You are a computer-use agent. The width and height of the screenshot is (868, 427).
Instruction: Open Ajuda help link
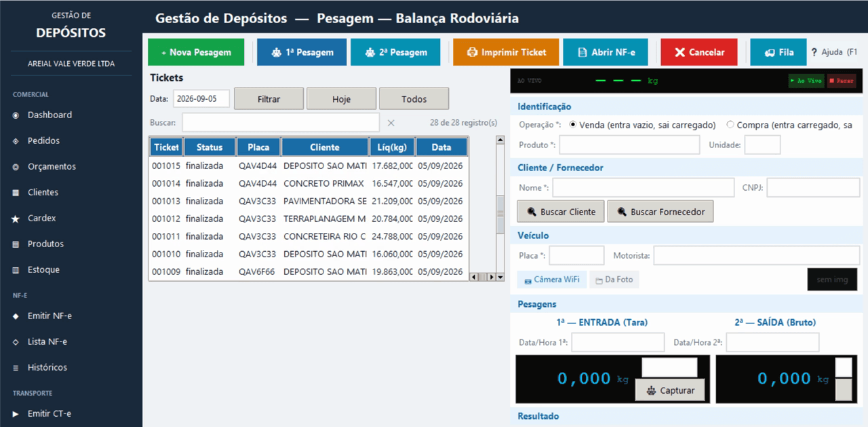click(x=834, y=52)
